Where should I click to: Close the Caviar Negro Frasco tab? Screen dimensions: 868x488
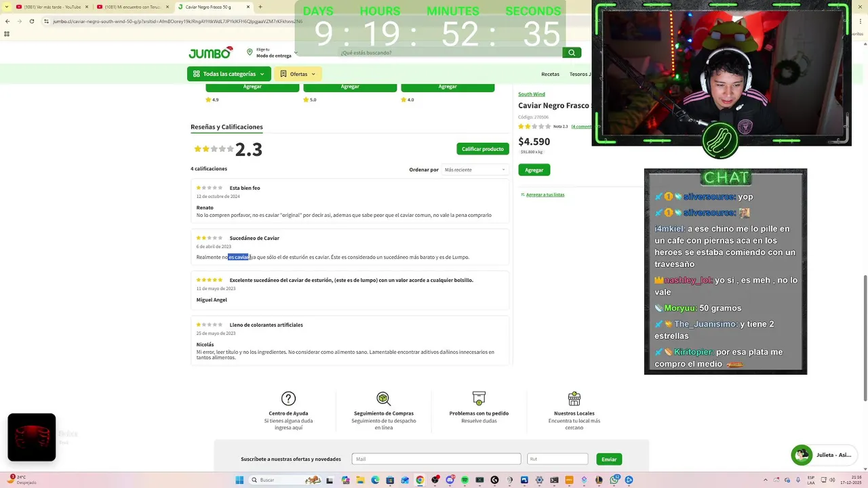click(x=249, y=7)
